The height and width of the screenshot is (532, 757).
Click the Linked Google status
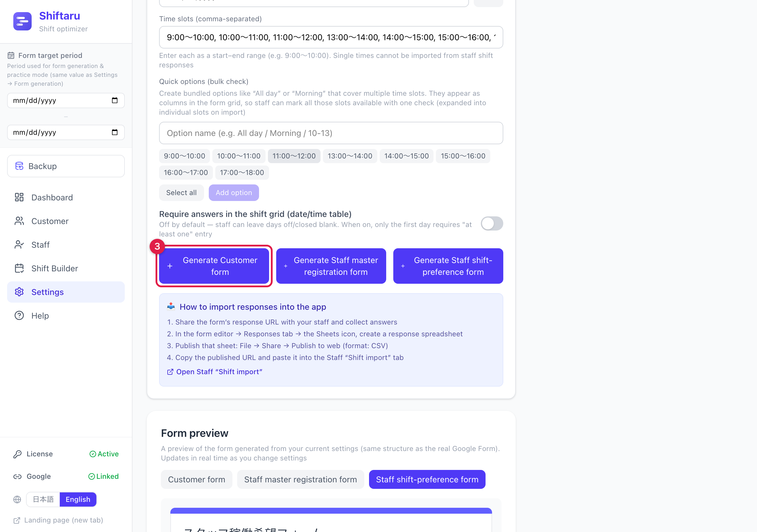(103, 477)
